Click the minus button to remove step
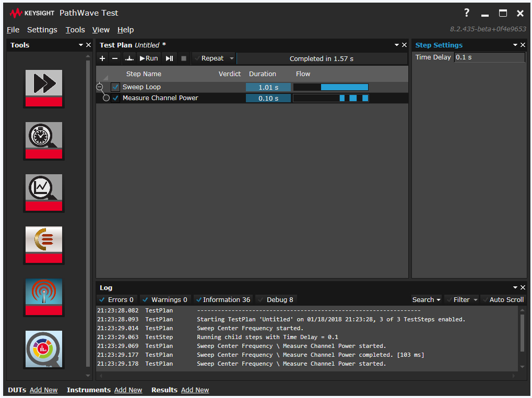The image size is (532, 398). [115, 58]
